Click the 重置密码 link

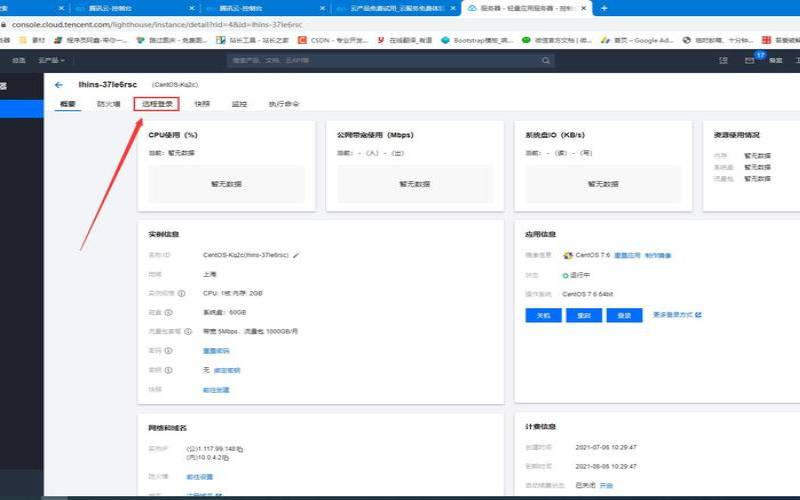216,351
